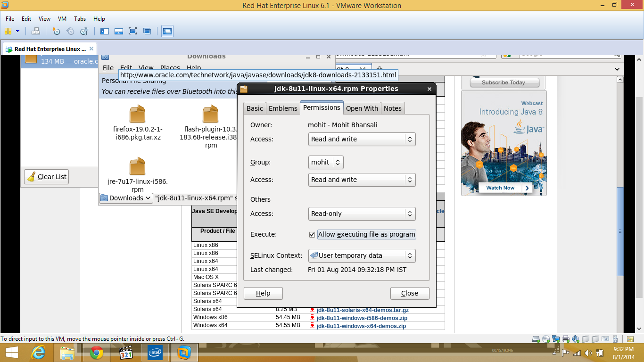Send Ctrl+Alt+Del using the keyboard keys icon

coord(36,31)
